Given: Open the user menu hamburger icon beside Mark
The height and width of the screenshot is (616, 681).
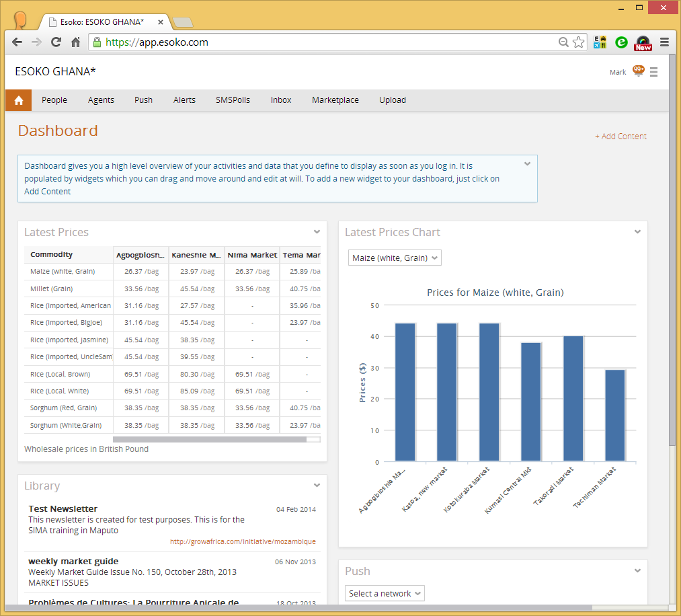Looking at the screenshot, I should tap(653, 72).
